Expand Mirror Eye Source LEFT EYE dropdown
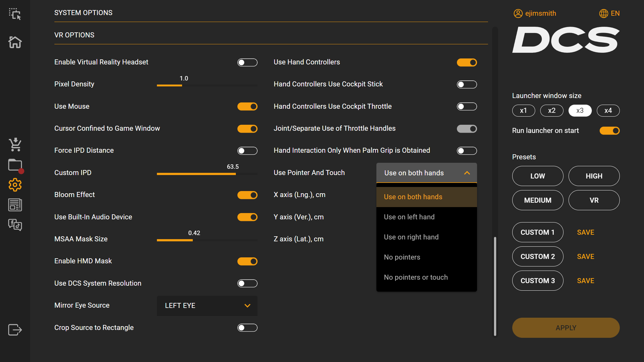The width and height of the screenshot is (644, 362). point(207,306)
